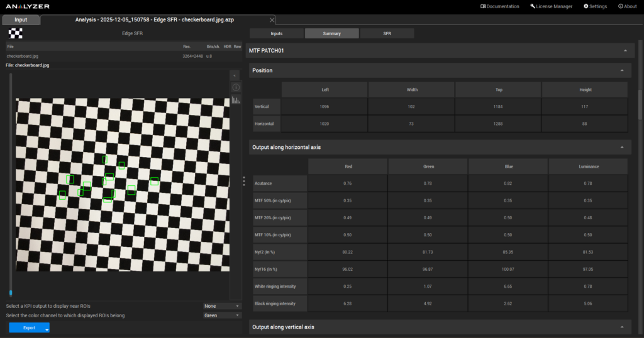Click the image info icon beside the preview
The height and width of the screenshot is (338, 644).
236,87
